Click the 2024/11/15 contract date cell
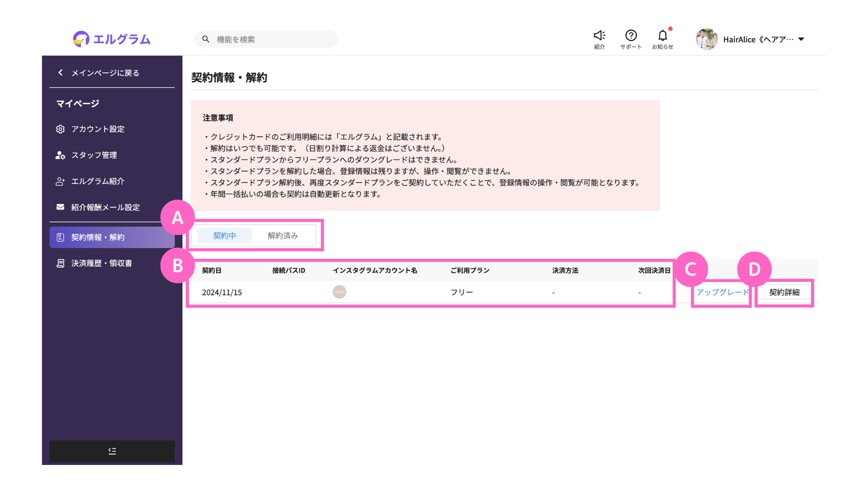 (x=222, y=293)
